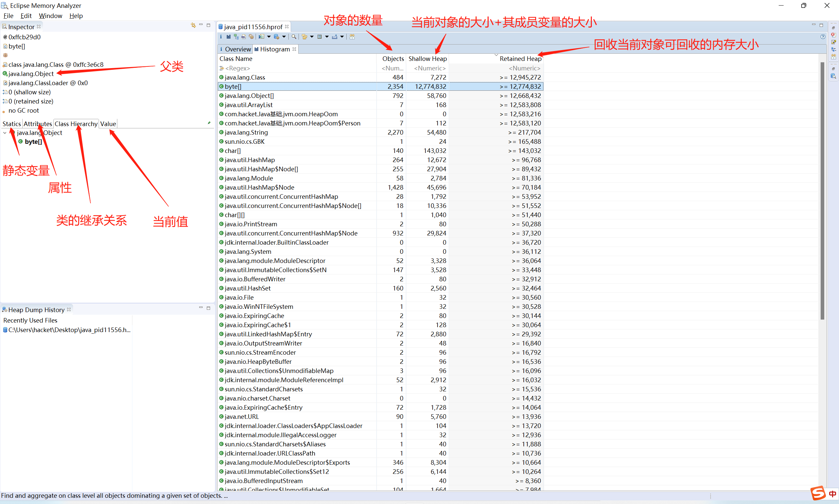Open the run expert system test dropdown
The height and width of the screenshot is (504, 839).
[269, 37]
